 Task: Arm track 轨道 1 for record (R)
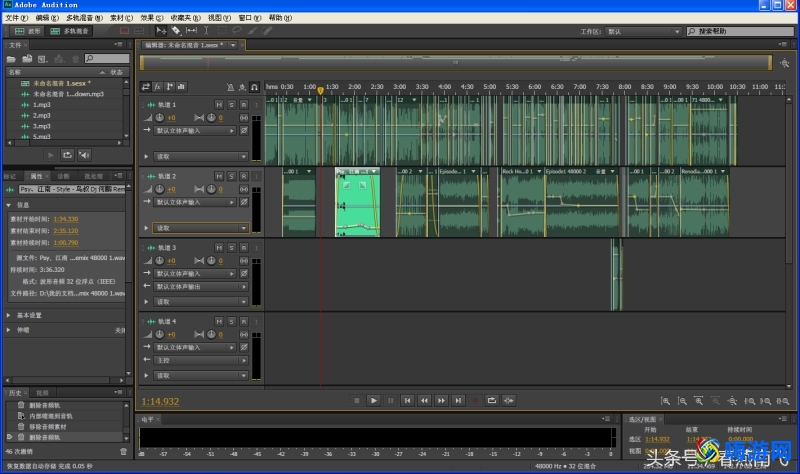point(244,105)
